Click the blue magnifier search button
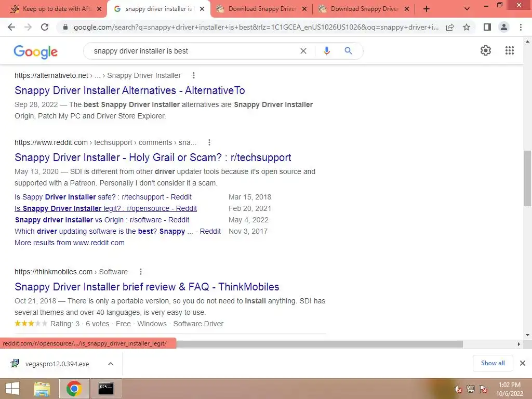The height and width of the screenshot is (399, 532). pyautogui.click(x=348, y=51)
